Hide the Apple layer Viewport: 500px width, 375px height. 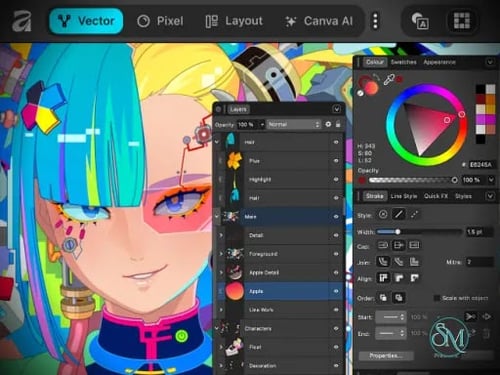[336, 291]
